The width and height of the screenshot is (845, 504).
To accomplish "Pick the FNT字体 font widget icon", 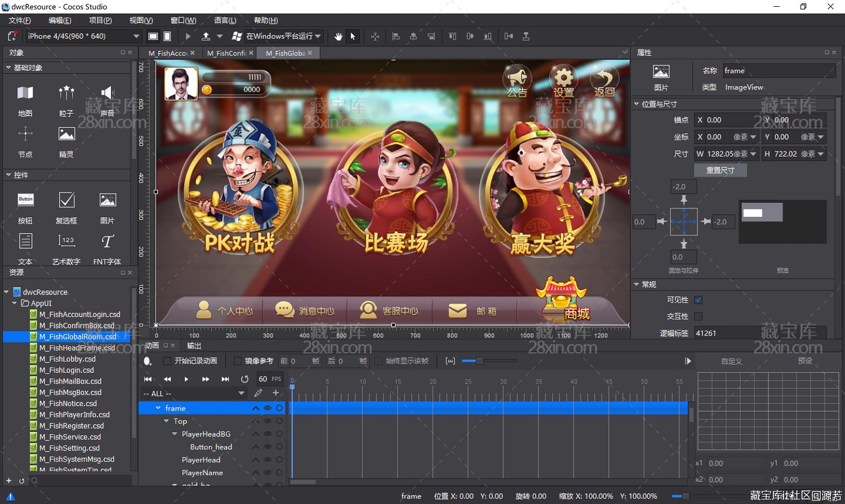I will point(107,241).
